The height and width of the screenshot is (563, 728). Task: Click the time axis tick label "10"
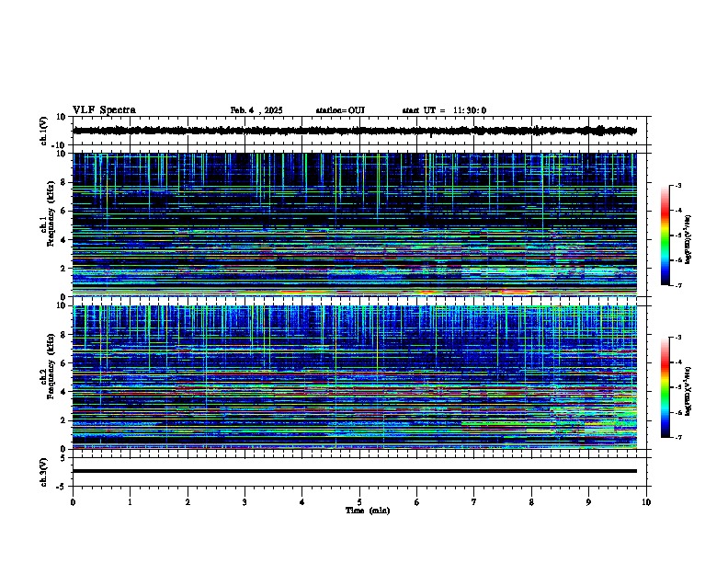646,502
